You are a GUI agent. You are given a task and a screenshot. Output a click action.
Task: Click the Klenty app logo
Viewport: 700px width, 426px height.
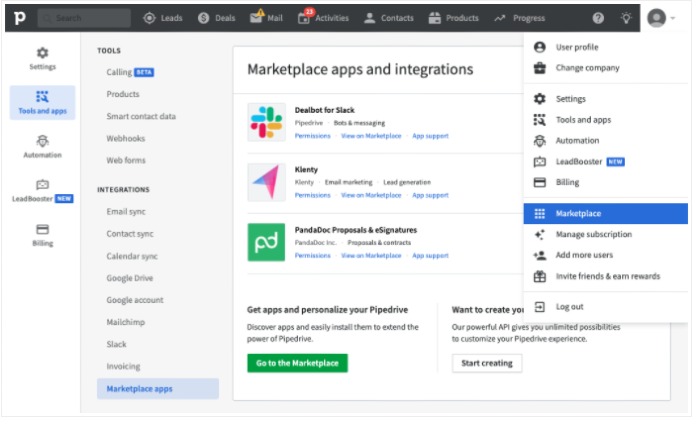267,182
